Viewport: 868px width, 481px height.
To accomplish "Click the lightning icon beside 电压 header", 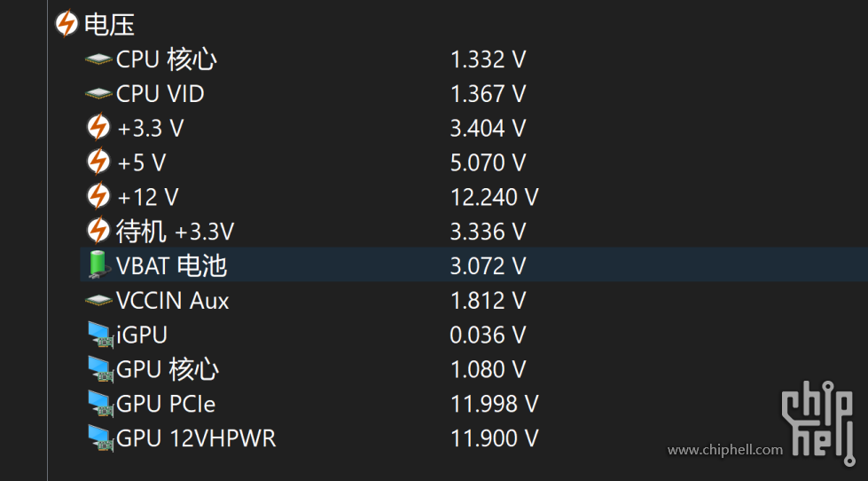I will pyautogui.click(x=66, y=24).
